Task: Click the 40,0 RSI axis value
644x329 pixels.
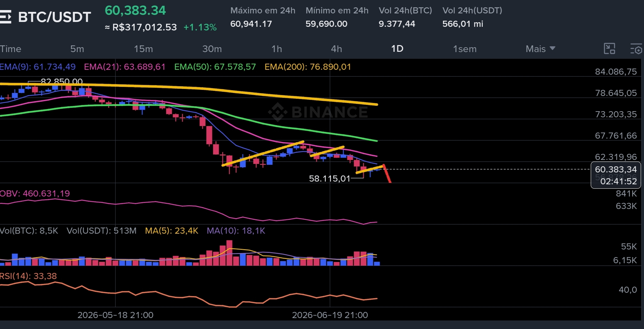Action: pos(628,290)
